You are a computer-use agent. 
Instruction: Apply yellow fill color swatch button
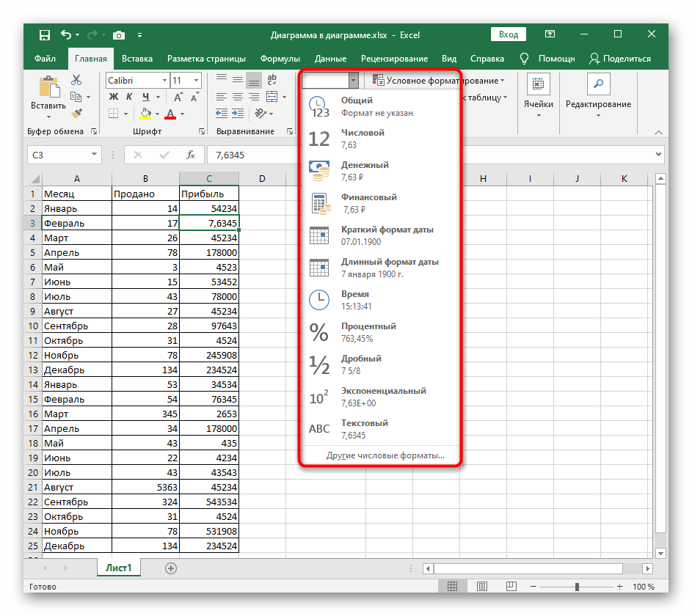pyautogui.click(x=145, y=114)
